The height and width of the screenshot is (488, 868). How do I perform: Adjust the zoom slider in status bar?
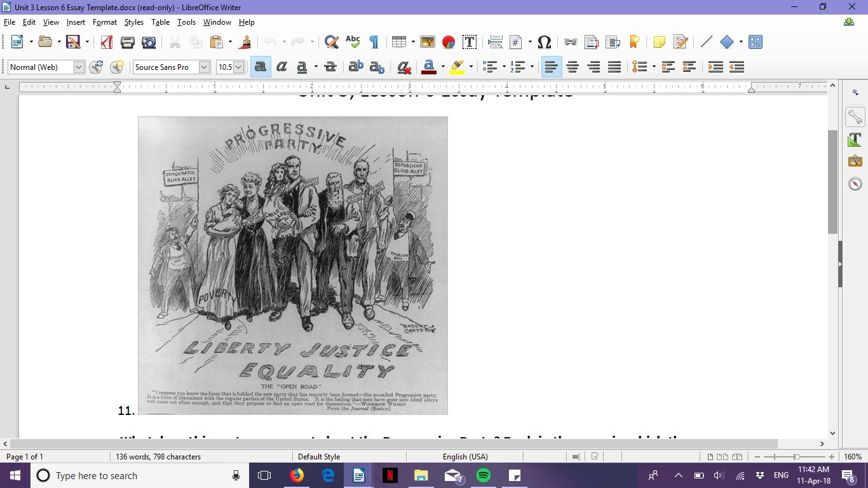[797, 456]
